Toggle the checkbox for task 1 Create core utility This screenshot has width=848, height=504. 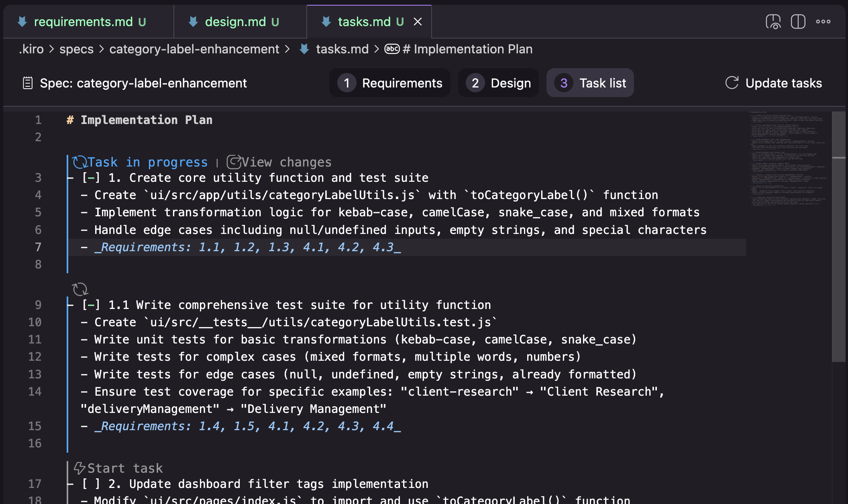tap(92, 177)
